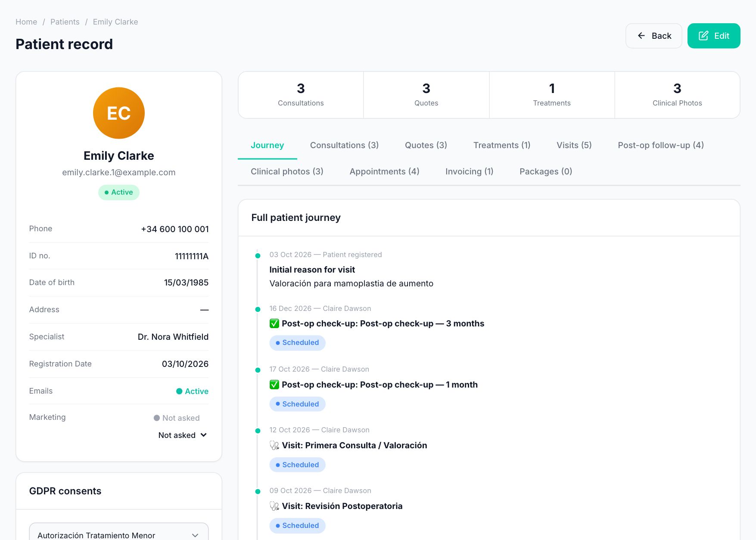Viewport: 756px width, 540px height.
Task: Click the GDPR consents heading
Action: click(65, 491)
